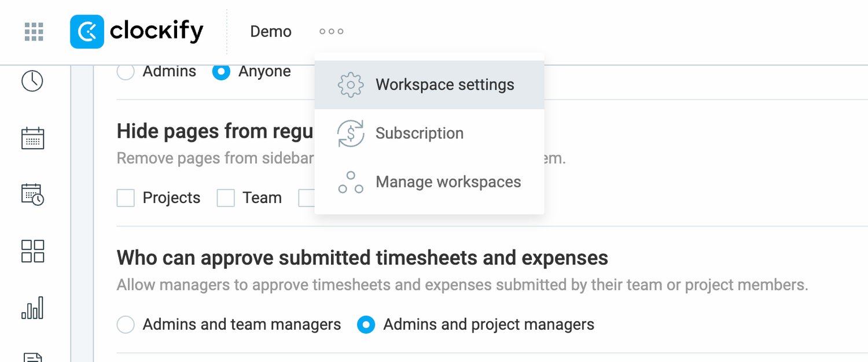
Task: Select the Admins radio button
Action: tap(126, 72)
